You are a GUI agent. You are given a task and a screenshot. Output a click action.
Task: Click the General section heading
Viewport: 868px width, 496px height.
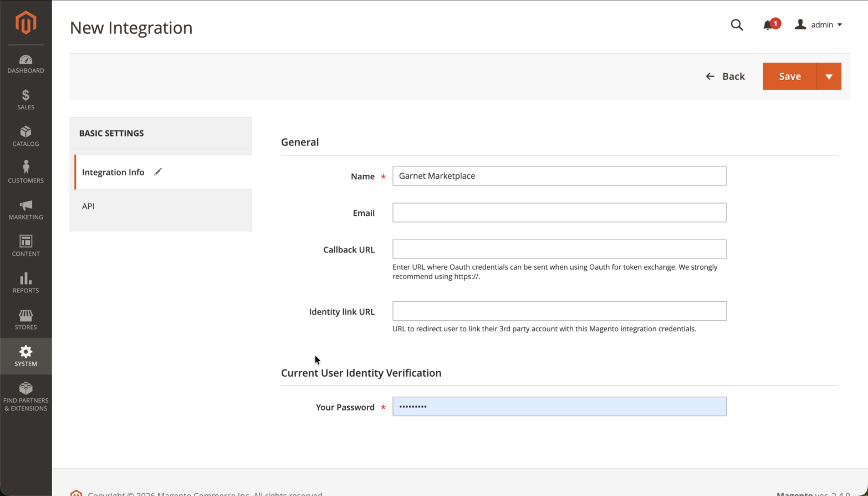click(300, 142)
